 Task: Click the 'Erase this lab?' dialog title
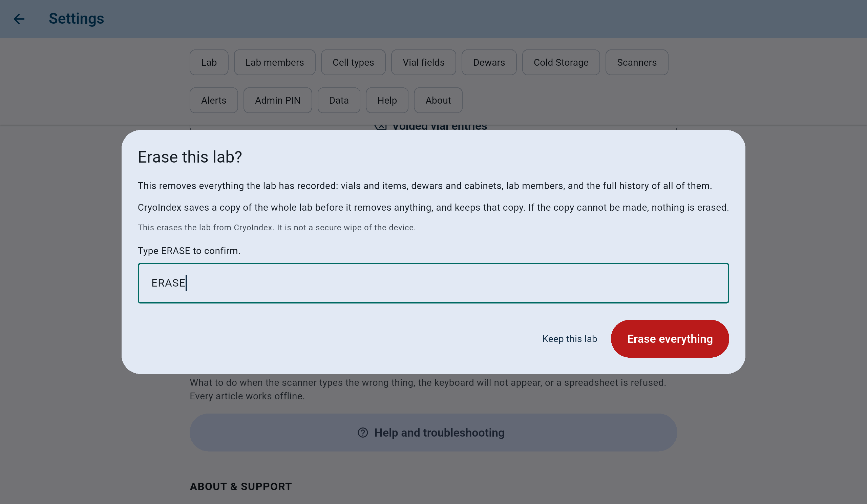pyautogui.click(x=190, y=157)
